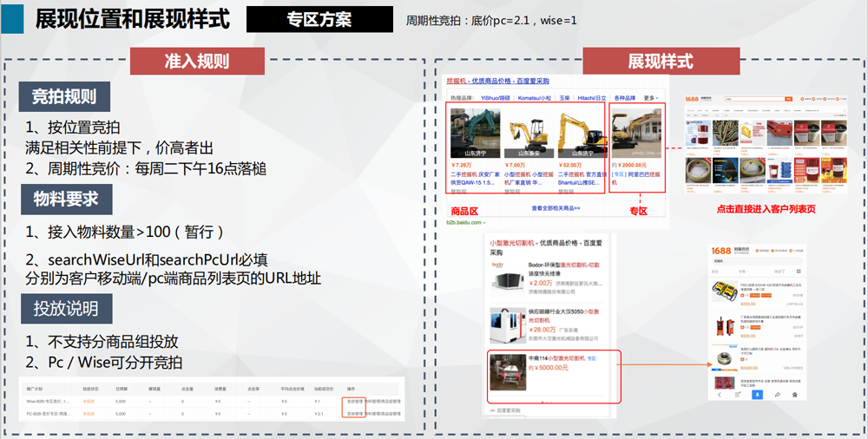Click the 1688 logo on mobile page
This screenshot has width=868, height=439.
(720, 250)
